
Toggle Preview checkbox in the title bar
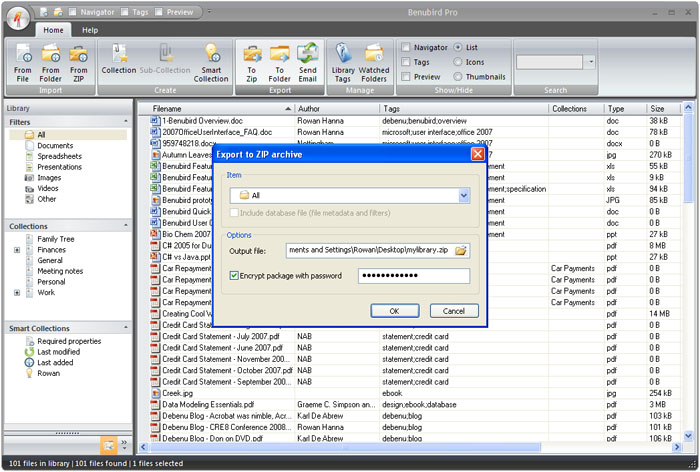point(158,12)
